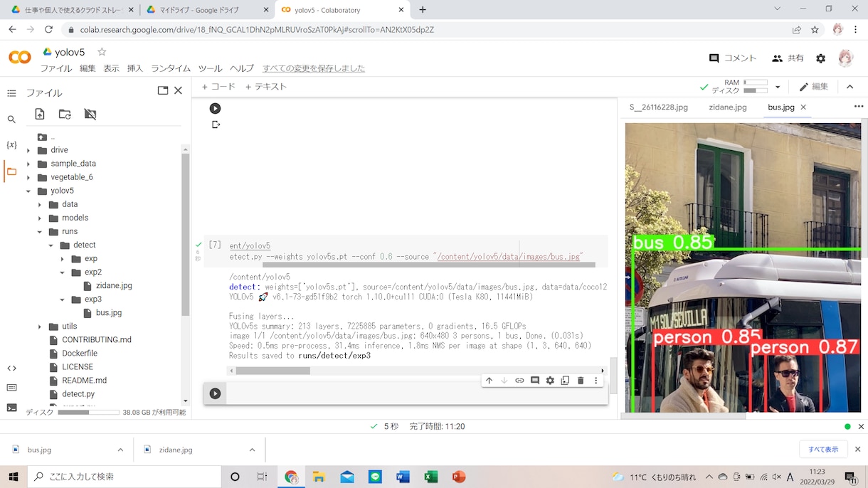The image size is (868, 488).
Task: Open bus.jpg download item menu chevron
Action: 120,450
